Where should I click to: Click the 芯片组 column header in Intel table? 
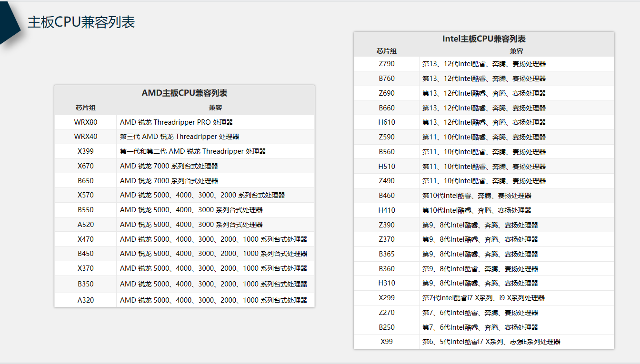pyautogui.click(x=387, y=51)
